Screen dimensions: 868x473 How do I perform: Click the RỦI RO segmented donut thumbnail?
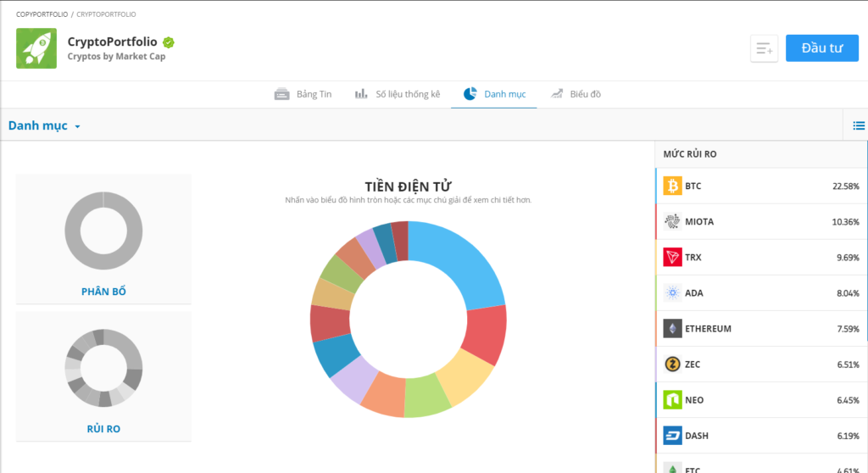(x=103, y=368)
